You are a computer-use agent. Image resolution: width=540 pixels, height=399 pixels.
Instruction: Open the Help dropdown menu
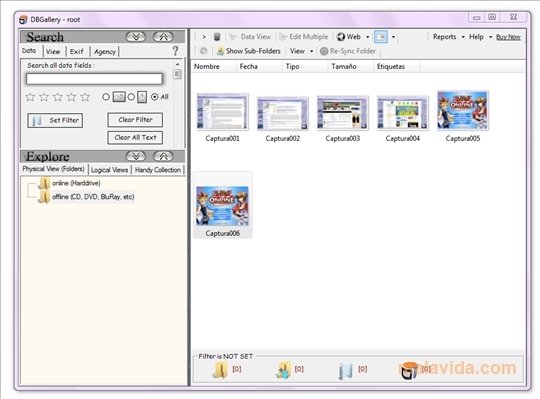pyautogui.click(x=480, y=37)
